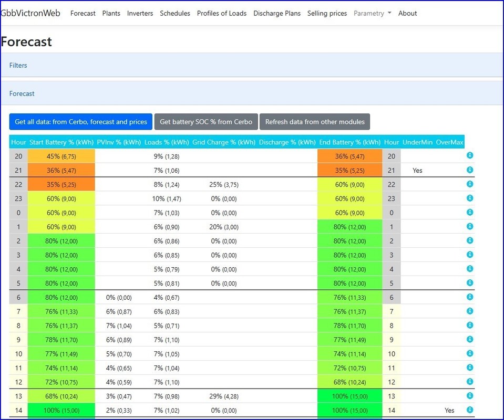Screen dimensions: 504x420
Task: Click Refresh data from other modules
Action: [x=315, y=122]
